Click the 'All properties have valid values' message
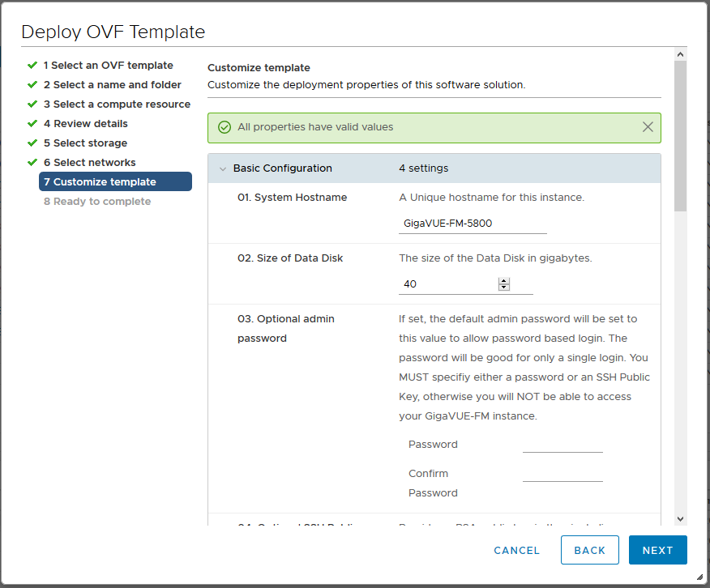This screenshot has width=710, height=588. (315, 127)
